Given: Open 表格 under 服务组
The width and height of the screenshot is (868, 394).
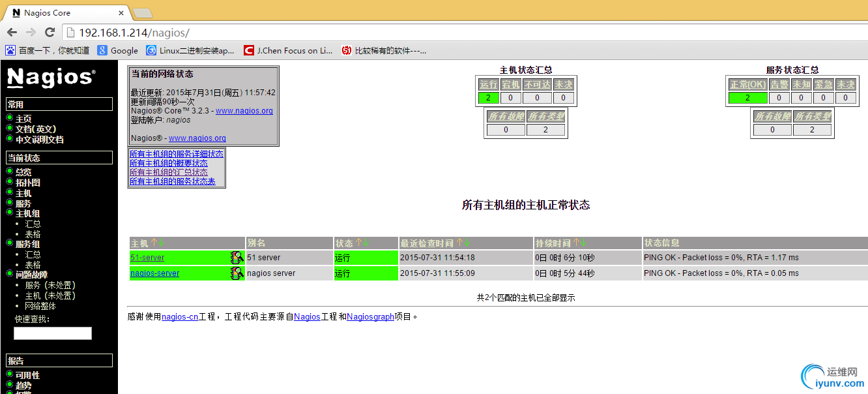Looking at the screenshot, I should [33, 265].
